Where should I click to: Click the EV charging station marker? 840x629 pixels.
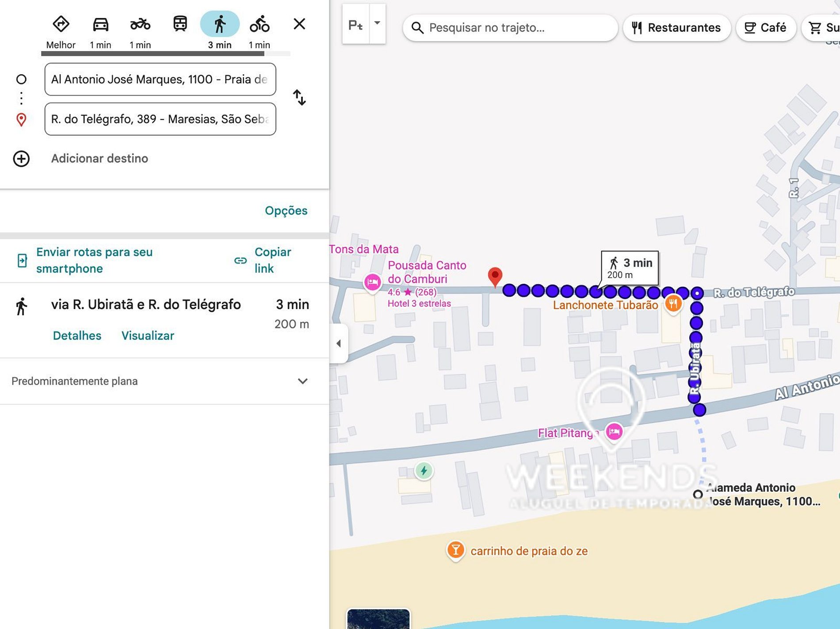point(424,471)
